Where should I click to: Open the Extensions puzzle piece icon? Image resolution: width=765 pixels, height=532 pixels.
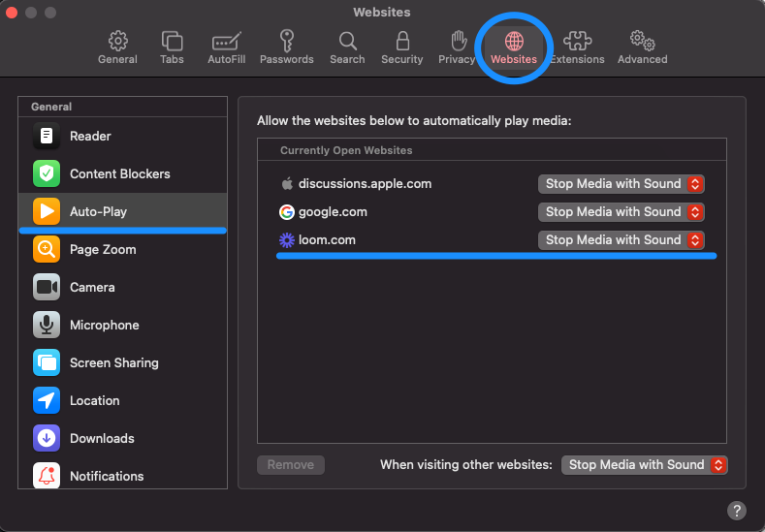tap(577, 42)
